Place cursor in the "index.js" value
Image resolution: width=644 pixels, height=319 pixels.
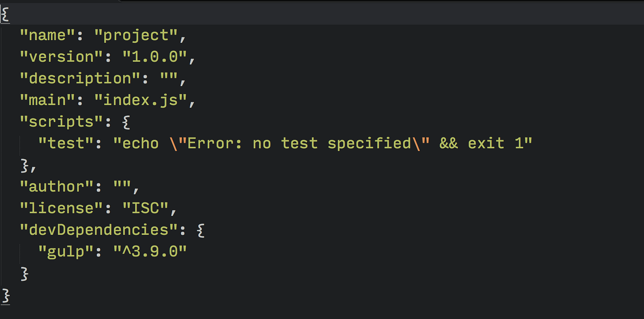141,100
